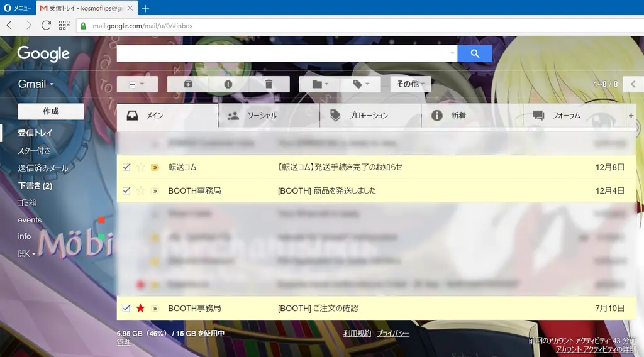Expand the 開く more labels list
Image resolution: width=644 pixels, height=357 pixels.
click(26, 253)
